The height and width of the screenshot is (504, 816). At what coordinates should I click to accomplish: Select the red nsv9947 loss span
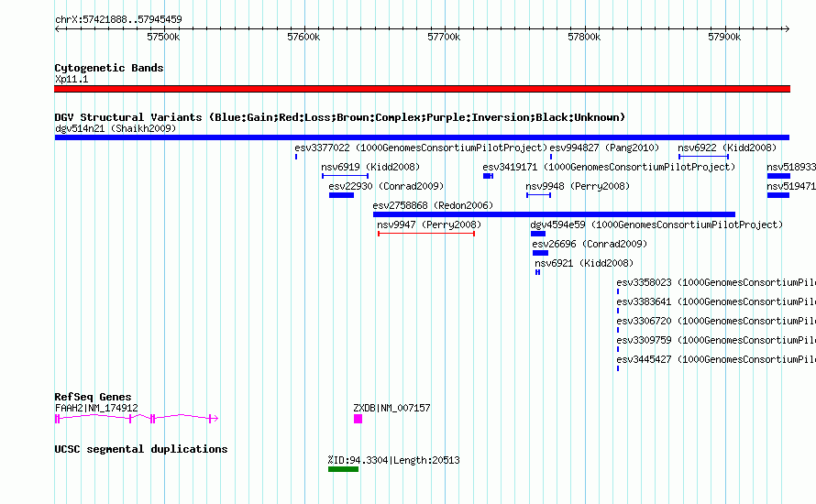[426, 234]
